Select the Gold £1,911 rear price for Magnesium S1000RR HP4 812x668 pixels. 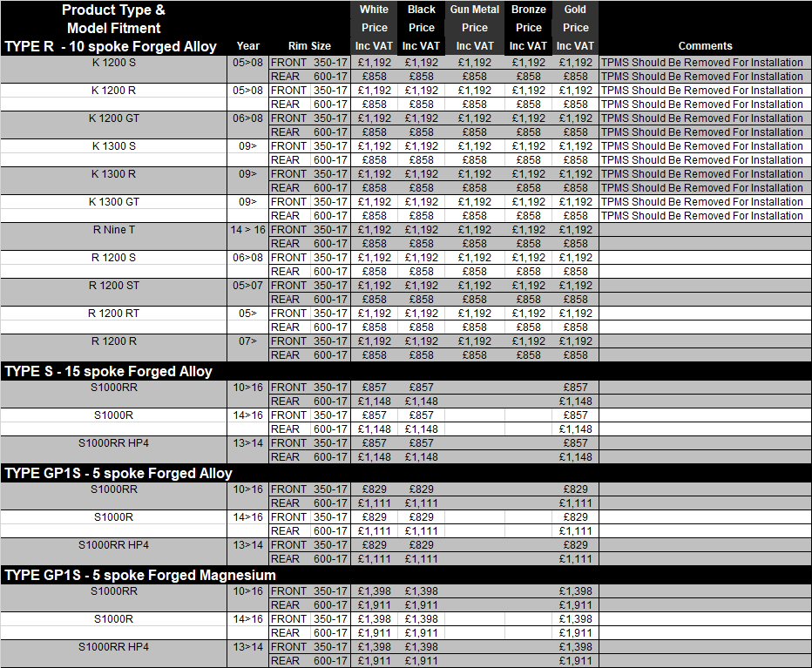(x=575, y=662)
